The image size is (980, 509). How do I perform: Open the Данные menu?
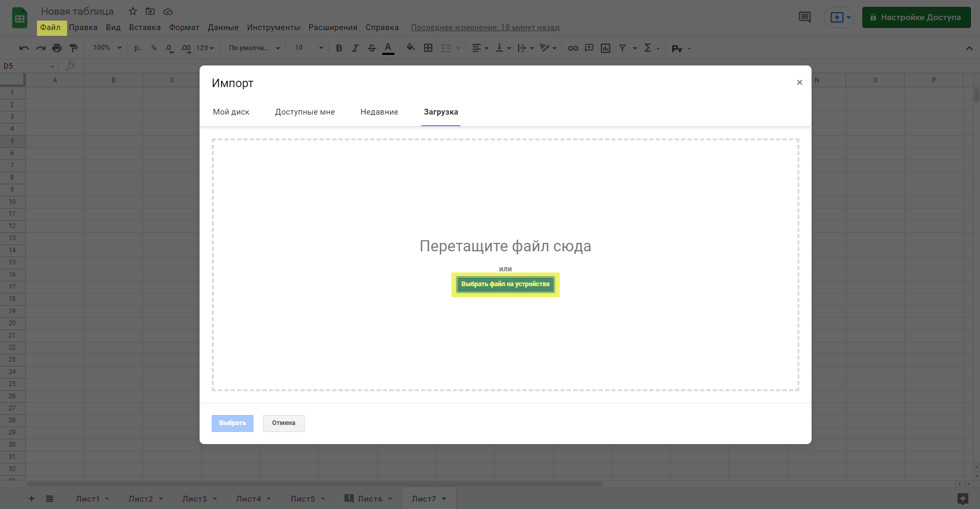pos(223,27)
